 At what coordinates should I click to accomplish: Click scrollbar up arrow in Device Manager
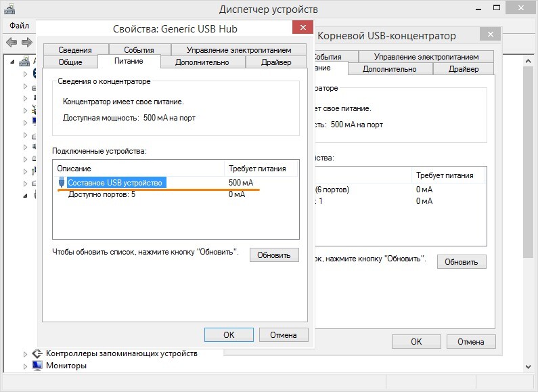[x=528, y=60]
